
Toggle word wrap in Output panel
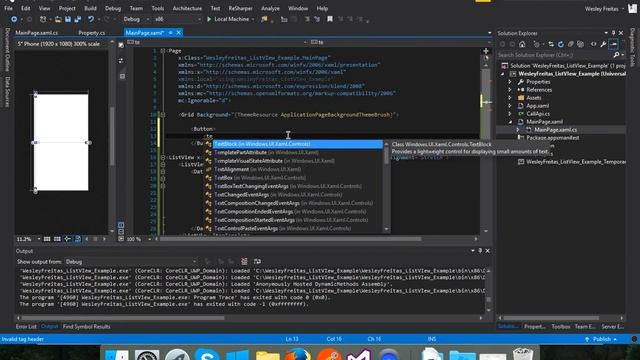[x=257, y=262]
